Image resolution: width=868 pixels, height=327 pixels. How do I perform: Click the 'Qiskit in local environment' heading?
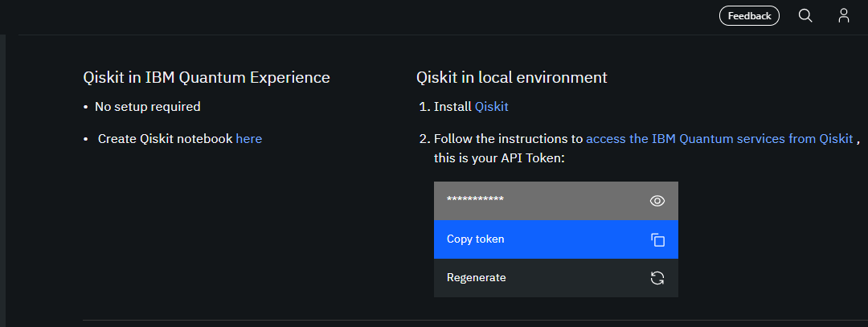(x=511, y=78)
